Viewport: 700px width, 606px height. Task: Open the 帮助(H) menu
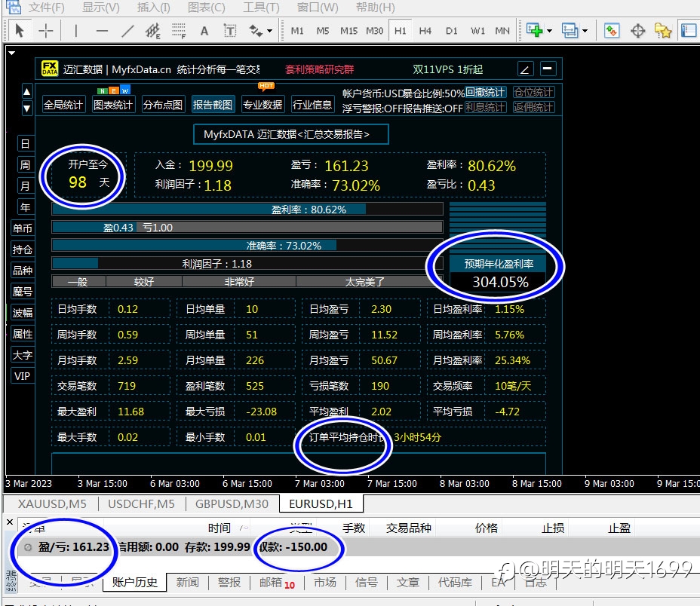point(376,7)
